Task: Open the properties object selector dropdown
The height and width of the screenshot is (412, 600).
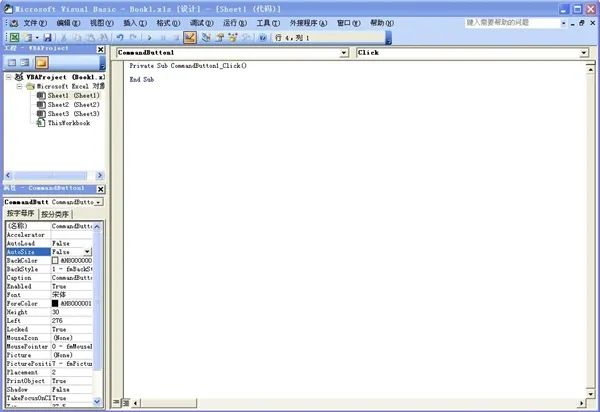Action: (x=99, y=202)
